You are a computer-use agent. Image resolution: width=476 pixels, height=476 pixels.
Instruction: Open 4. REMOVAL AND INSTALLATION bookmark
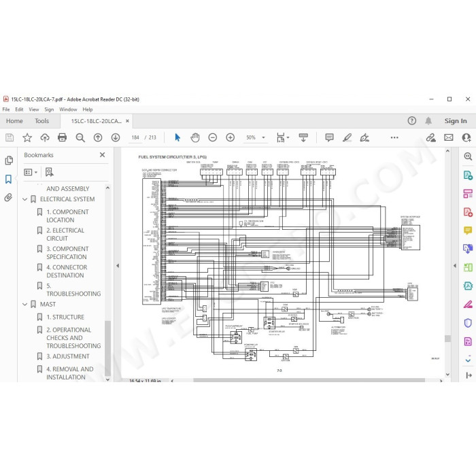click(x=70, y=373)
